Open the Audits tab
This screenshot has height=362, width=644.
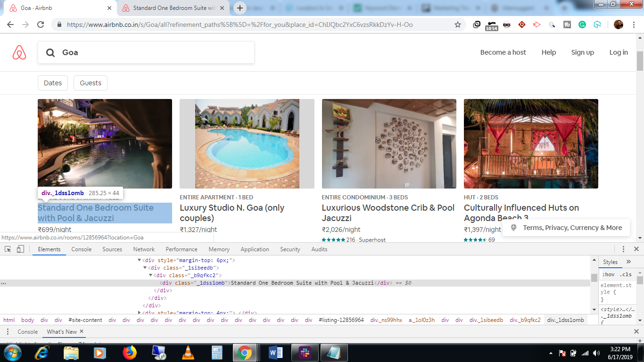tap(319, 249)
